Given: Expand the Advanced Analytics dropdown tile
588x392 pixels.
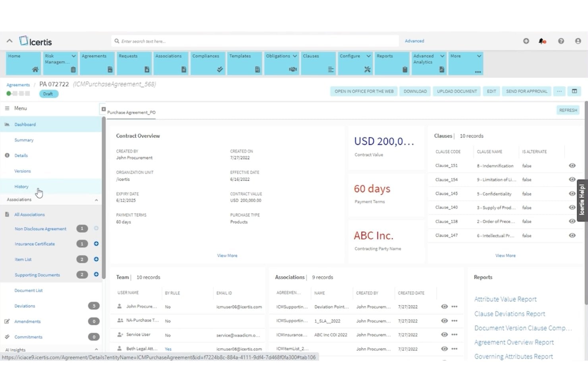Looking at the screenshot, I should click(x=442, y=56).
